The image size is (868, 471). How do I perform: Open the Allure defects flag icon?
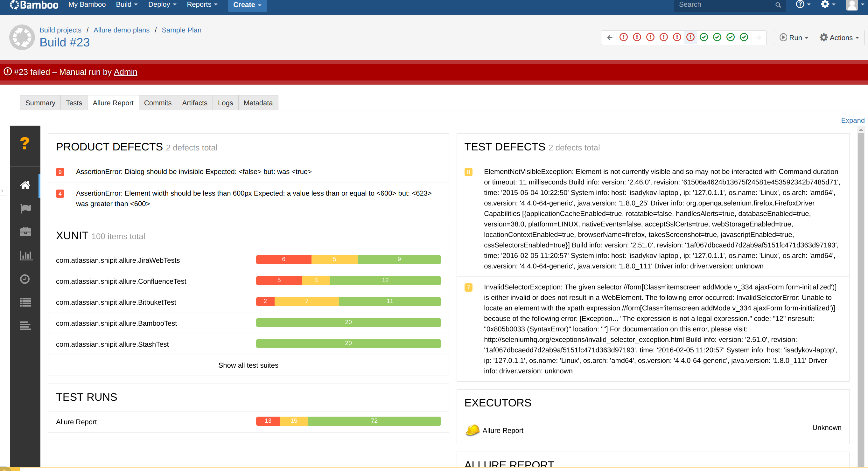point(25,209)
